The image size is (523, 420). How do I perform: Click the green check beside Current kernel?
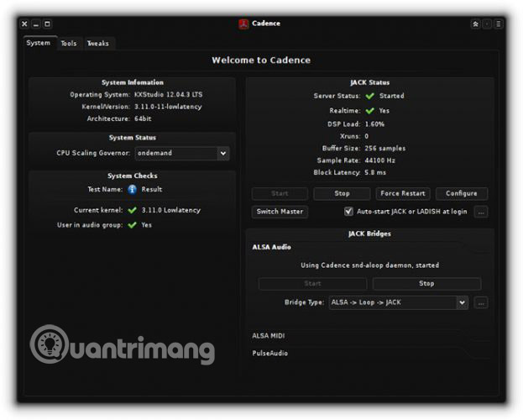pos(132,210)
